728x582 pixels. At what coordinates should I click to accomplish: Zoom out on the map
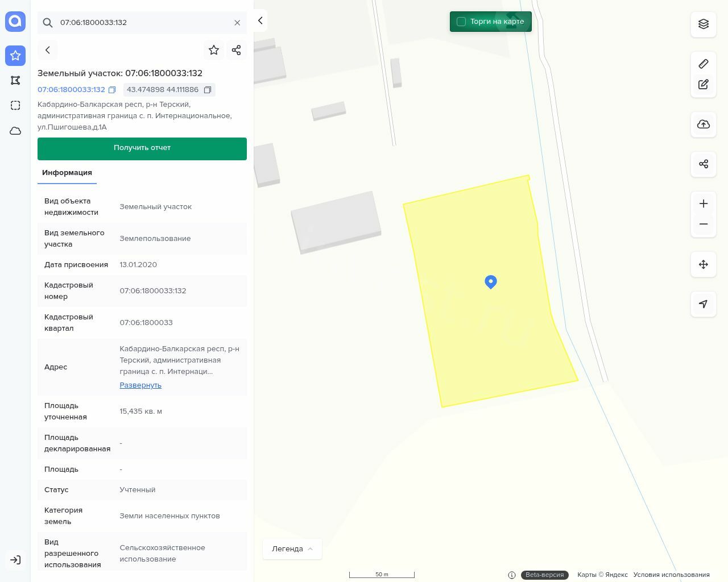704,224
